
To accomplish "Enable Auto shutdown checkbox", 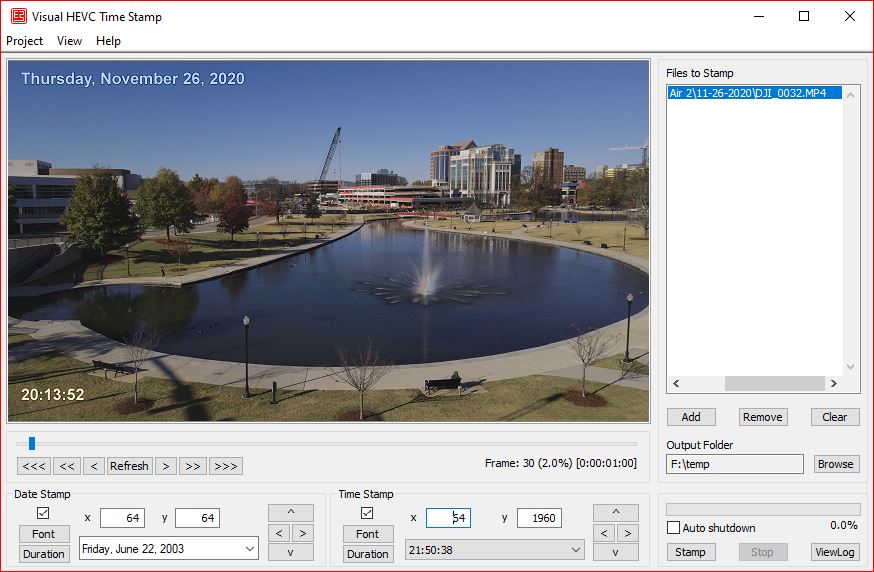I will (x=673, y=528).
